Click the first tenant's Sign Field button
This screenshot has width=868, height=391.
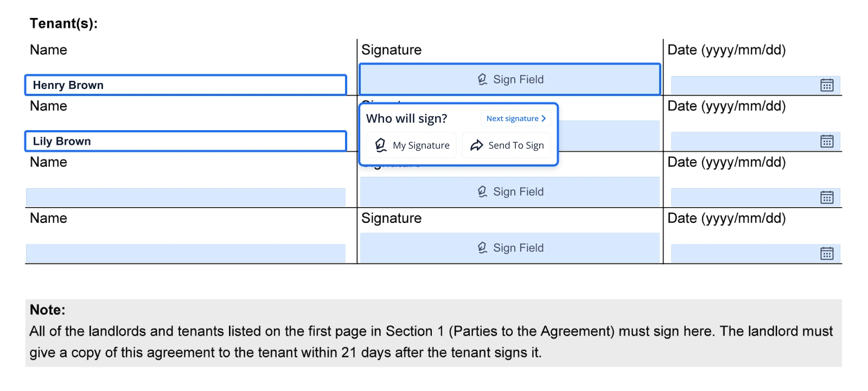509,79
